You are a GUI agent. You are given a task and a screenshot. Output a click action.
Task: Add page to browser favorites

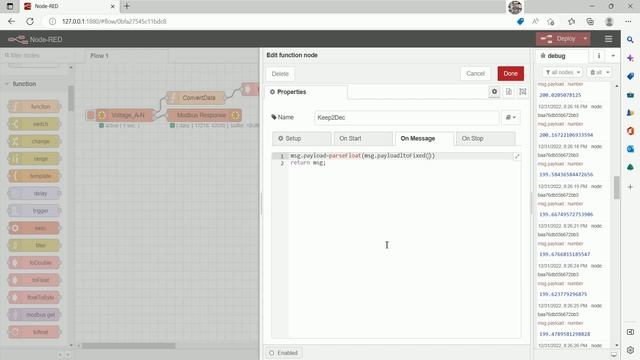551,21
